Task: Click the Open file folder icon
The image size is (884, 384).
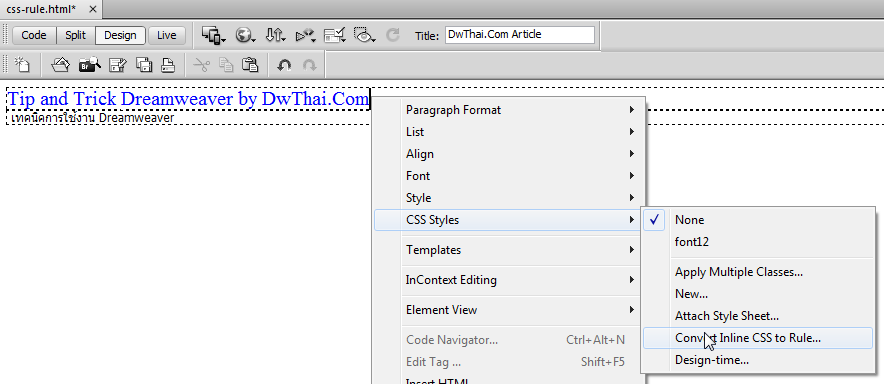Action: point(60,65)
